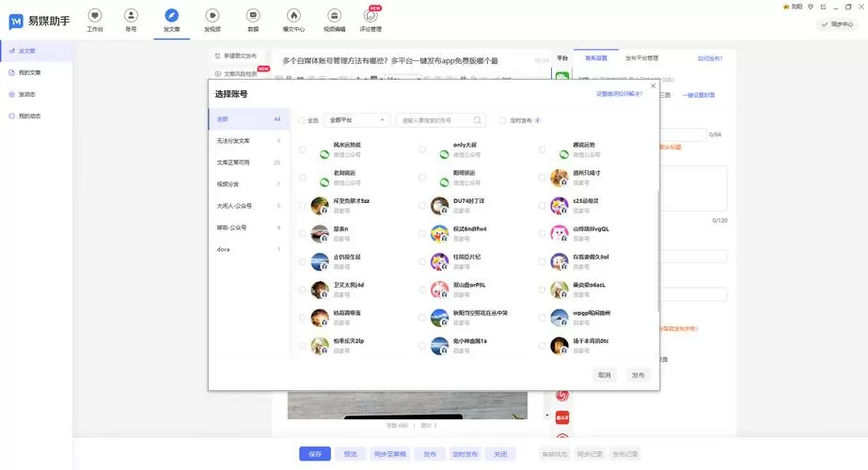868x470 pixels.
Task: Click the avatar of wpgp account
Action: coord(560,318)
